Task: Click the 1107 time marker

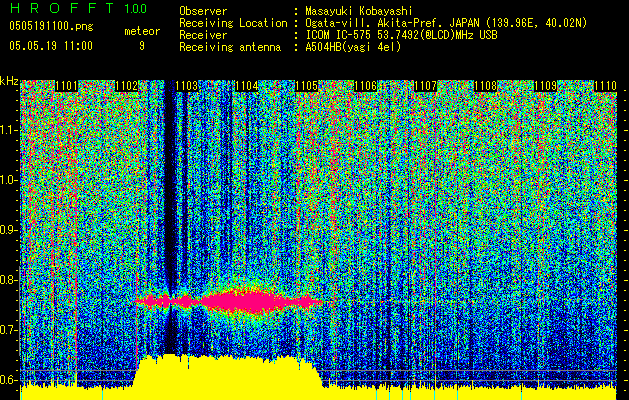Action: 425,86
